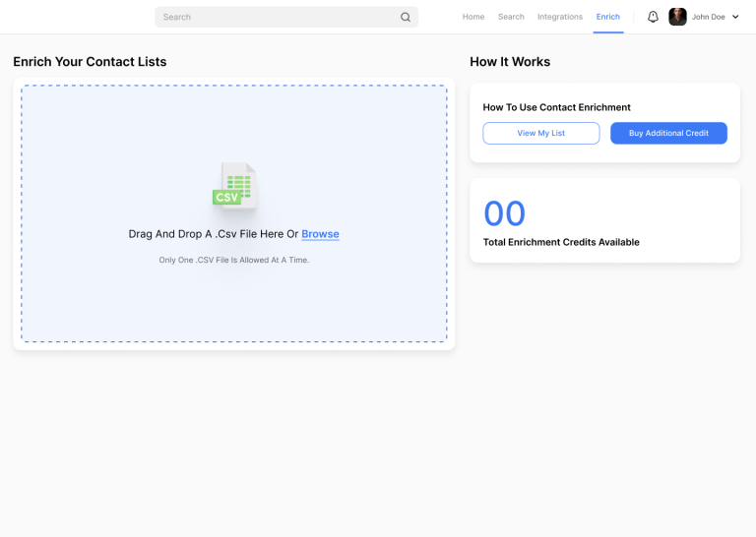Click 'Enrich Your Contact Lists' heading

[x=90, y=62]
